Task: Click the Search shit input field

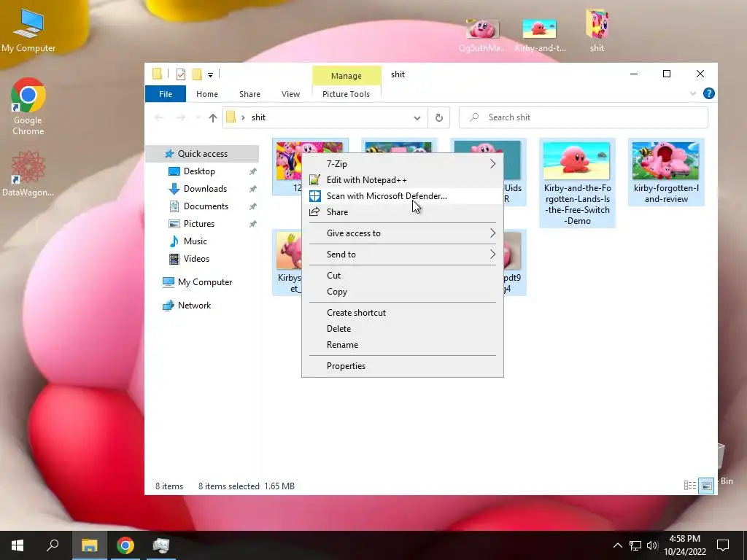Action: 583,117
